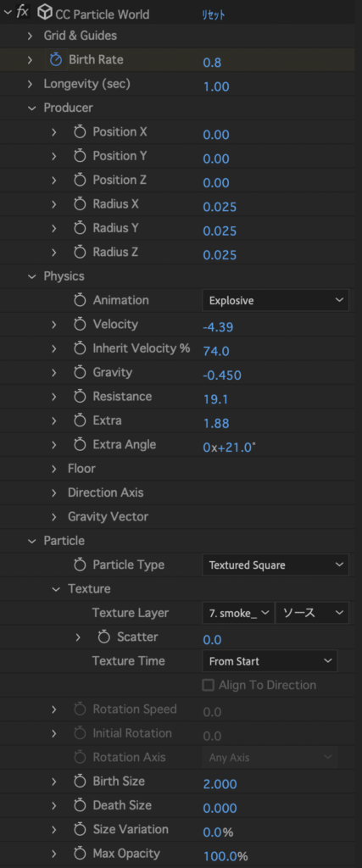Click the Resistance value 19.1

(x=216, y=399)
